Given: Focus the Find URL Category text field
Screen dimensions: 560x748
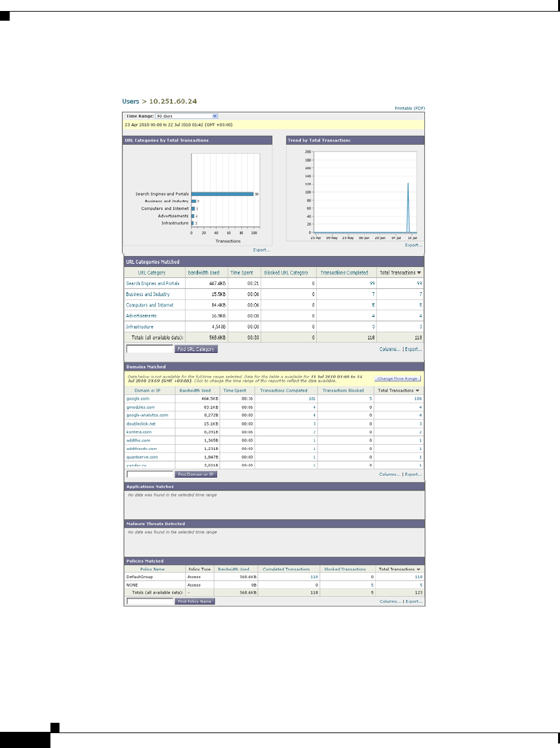Looking at the screenshot, I should pos(149,349).
